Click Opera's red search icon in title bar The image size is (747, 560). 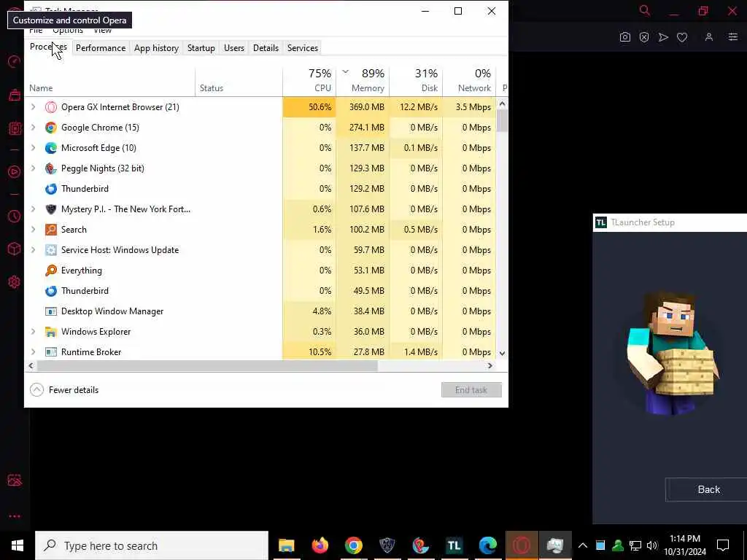pyautogui.click(x=645, y=10)
